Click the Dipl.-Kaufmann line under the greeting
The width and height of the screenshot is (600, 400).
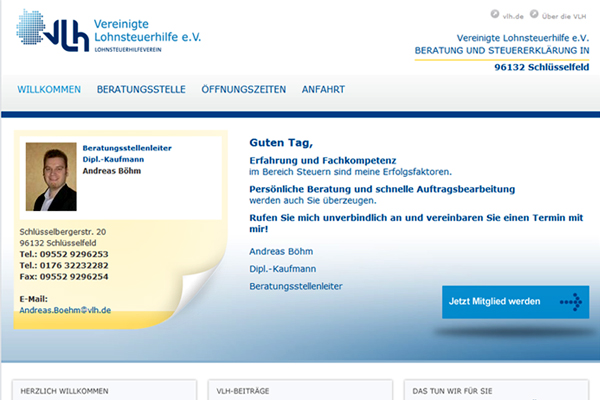point(283,269)
